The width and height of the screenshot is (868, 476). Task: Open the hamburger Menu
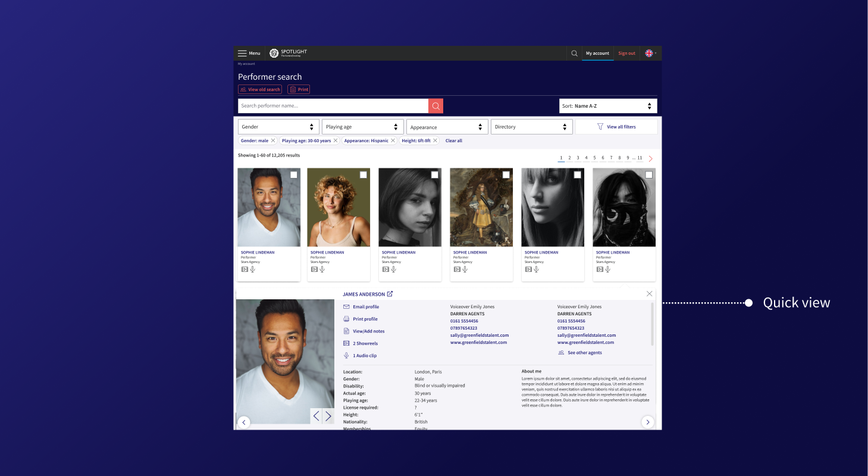coord(249,53)
